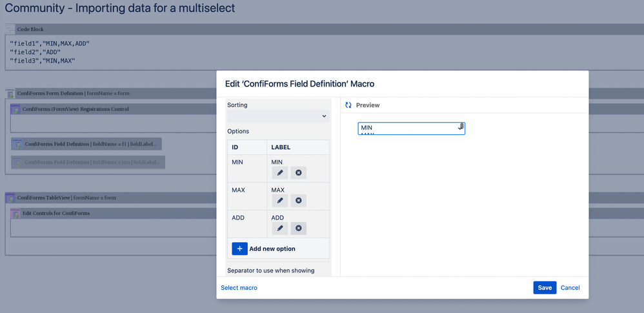Image resolution: width=644 pixels, height=313 pixels.
Task: Select ConfiForms Field Definition fieldName = f1 macro
Action: (86, 144)
